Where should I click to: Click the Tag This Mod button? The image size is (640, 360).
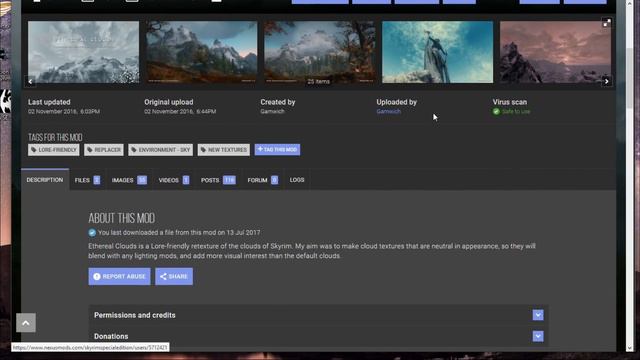click(277, 149)
